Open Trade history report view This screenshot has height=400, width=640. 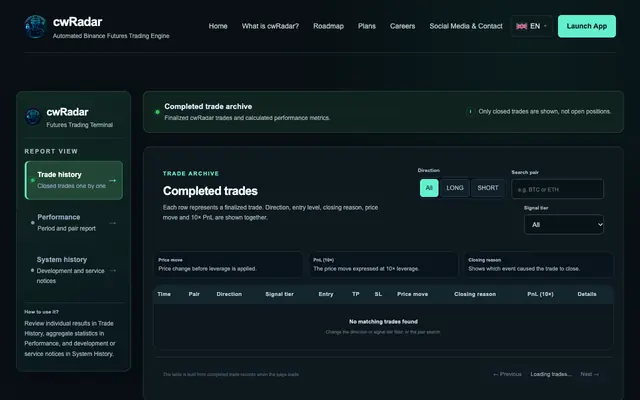(73, 180)
